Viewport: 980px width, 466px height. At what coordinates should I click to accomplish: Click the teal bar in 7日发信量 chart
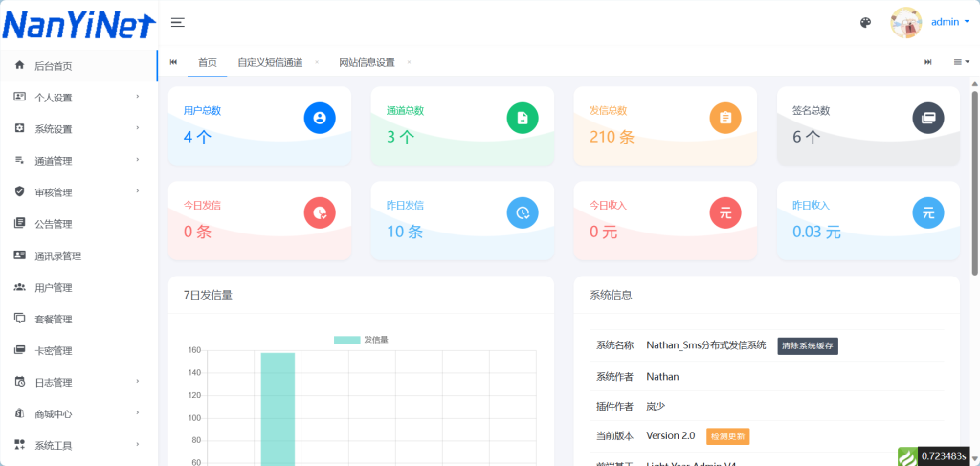pyautogui.click(x=278, y=410)
